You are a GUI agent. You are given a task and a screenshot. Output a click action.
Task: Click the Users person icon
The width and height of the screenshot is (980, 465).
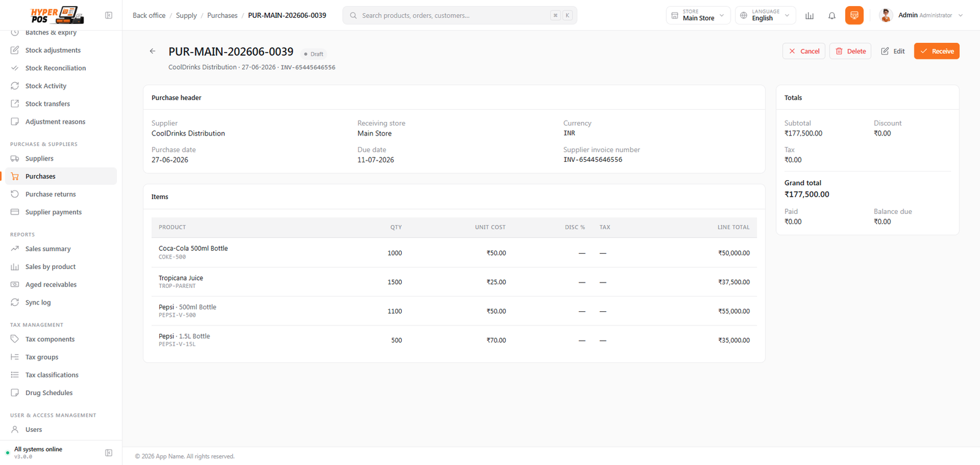point(15,429)
